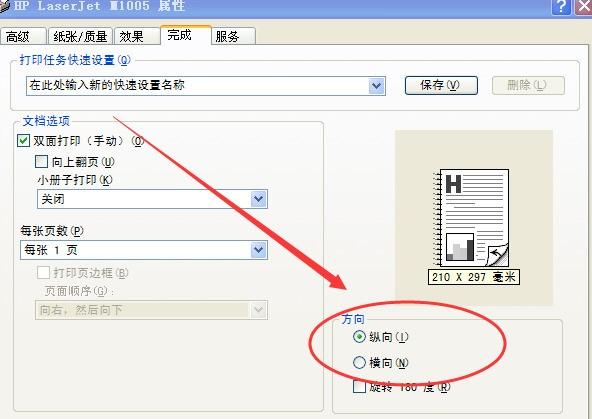Click the 每张 1 页 value
Screen dimensions: 592x419
coord(51,250)
